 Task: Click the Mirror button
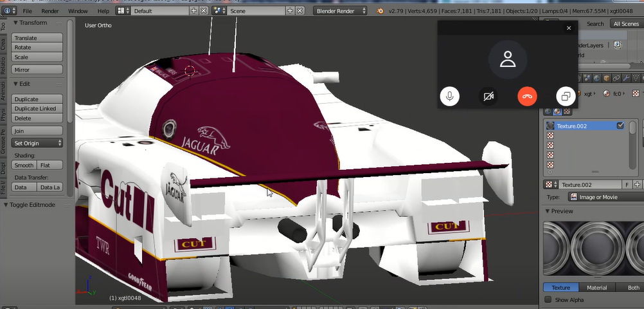(x=37, y=70)
